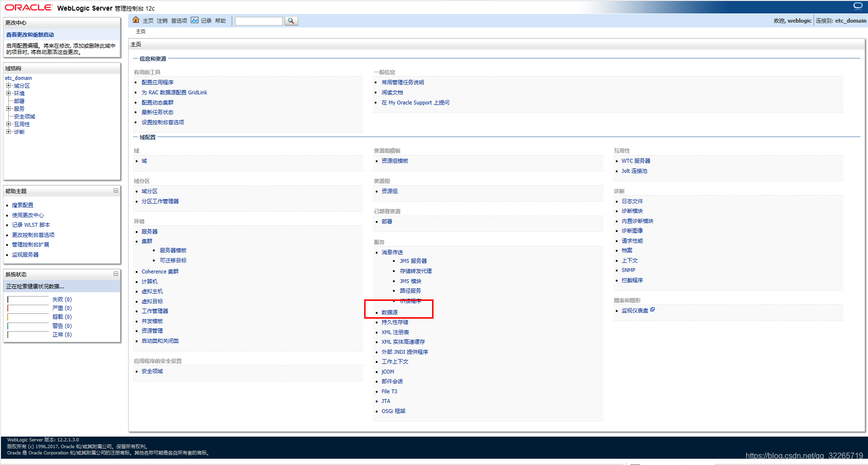Image resolution: width=868 pixels, height=465 pixels.
Task: Open Coherence 集群 link
Action: (x=160, y=271)
